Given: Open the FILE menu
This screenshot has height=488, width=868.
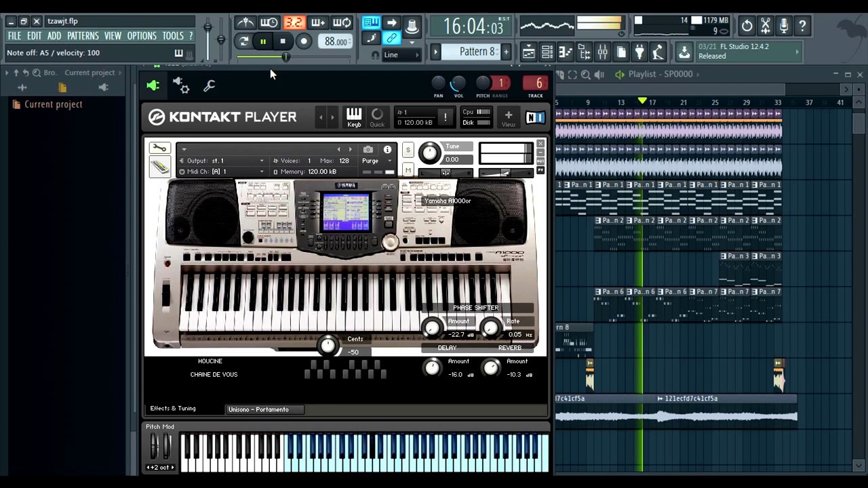Looking at the screenshot, I should coord(14,36).
